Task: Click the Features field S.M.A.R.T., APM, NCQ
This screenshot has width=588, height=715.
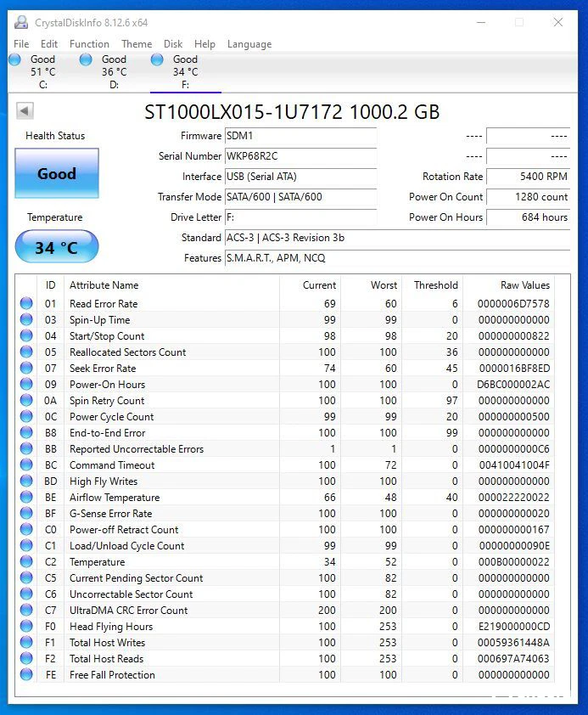Action: click(397, 258)
